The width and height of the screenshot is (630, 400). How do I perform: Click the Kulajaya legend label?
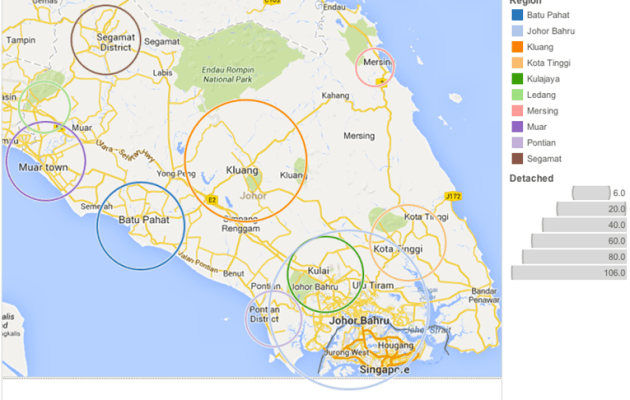pos(543,79)
